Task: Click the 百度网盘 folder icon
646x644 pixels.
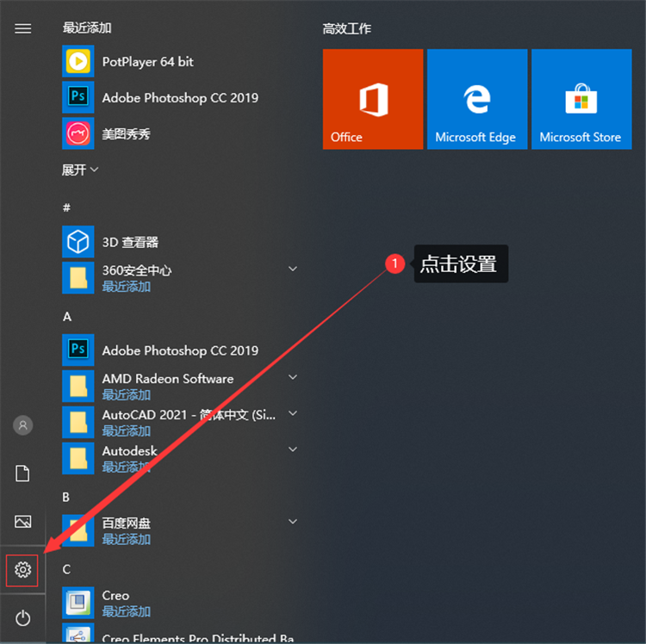Action: [x=78, y=530]
